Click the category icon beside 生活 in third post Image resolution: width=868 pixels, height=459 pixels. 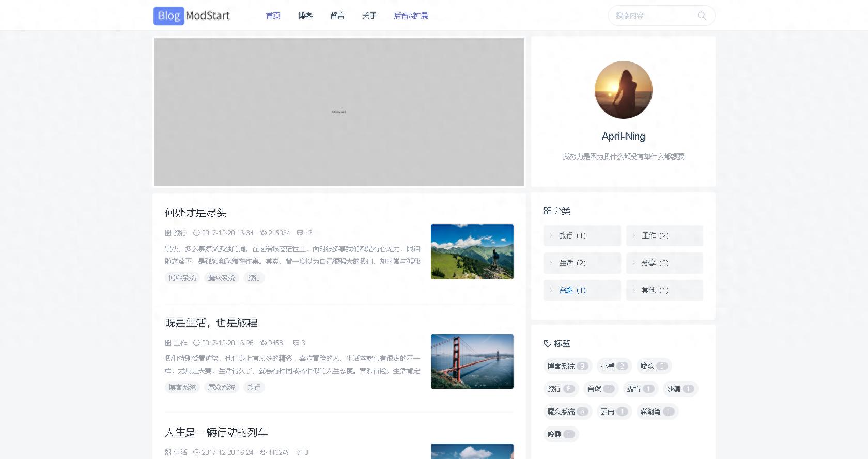click(168, 452)
